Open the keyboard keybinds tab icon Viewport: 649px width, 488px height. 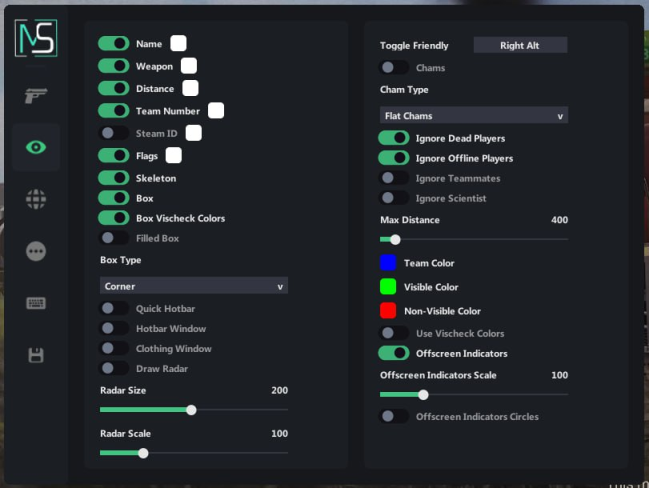pyautogui.click(x=36, y=303)
